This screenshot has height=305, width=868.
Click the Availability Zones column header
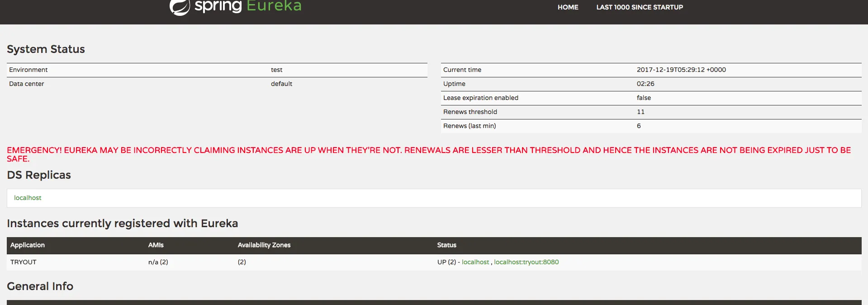point(264,245)
